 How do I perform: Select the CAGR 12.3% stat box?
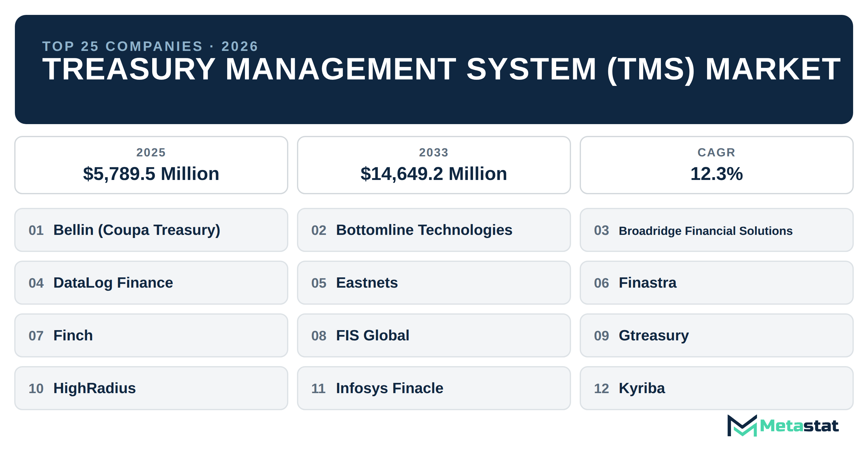click(716, 165)
